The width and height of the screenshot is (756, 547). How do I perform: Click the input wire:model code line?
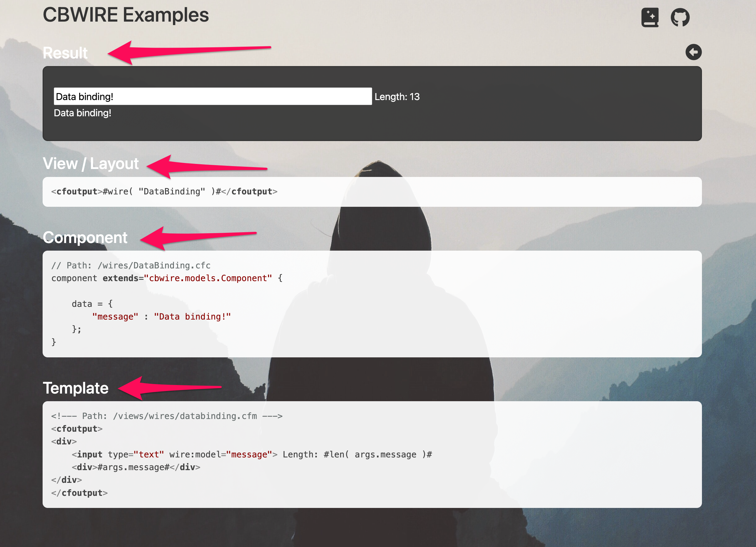(x=252, y=454)
